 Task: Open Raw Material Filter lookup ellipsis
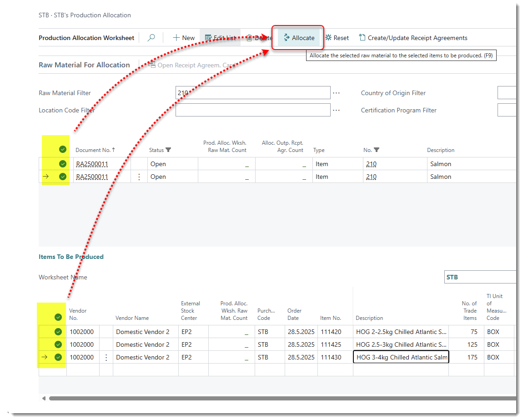336,93
